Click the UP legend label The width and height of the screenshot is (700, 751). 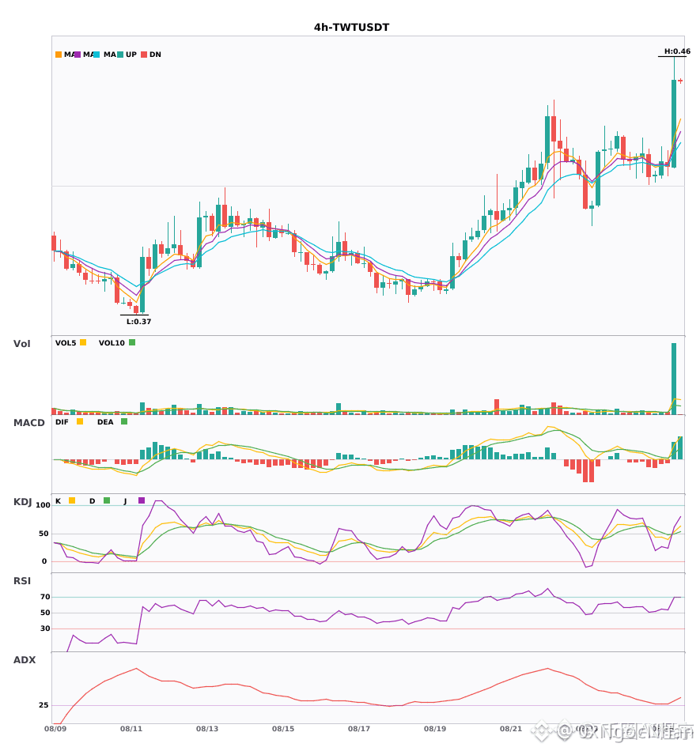click(131, 55)
